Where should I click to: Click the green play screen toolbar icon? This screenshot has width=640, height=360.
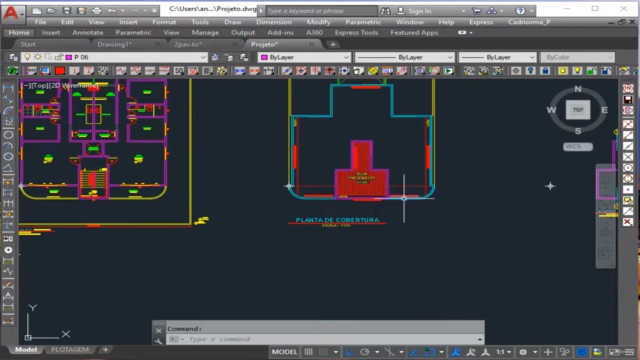tap(449, 71)
